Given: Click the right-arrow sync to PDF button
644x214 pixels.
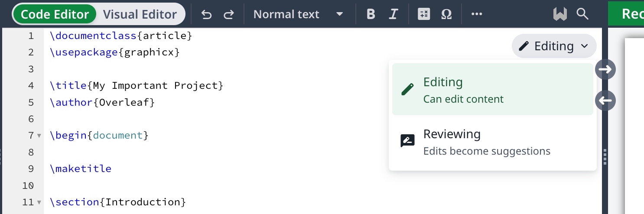Looking at the screenshot, I should [605, 69].
